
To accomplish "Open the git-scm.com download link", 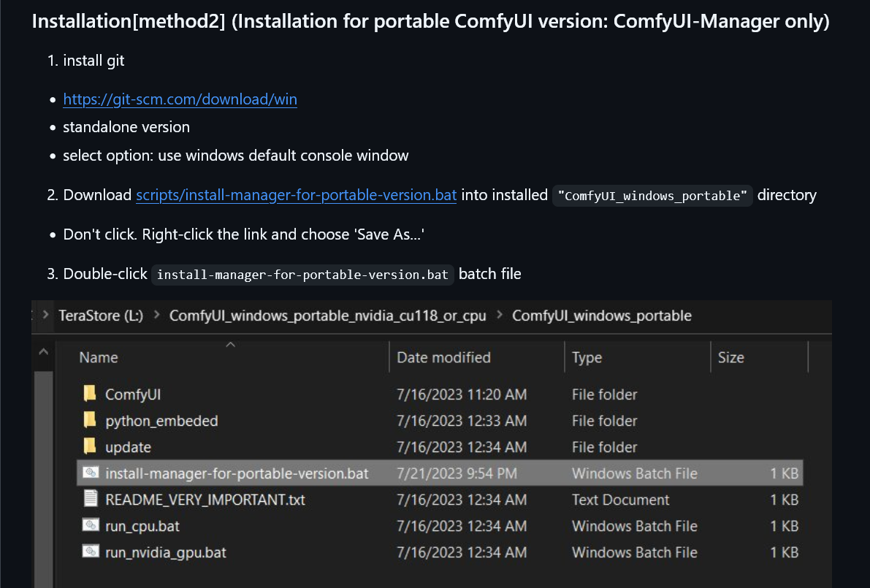I will [x=180, y=99].
